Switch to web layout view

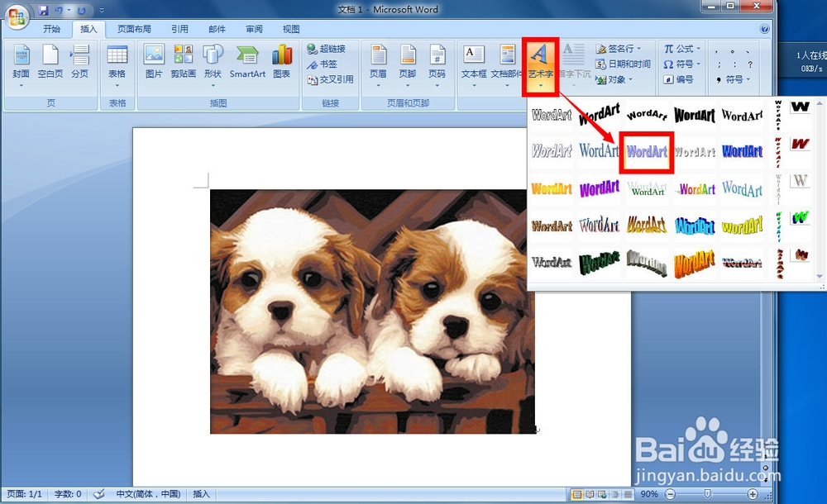pyautogui.click(x=602, y=495)
